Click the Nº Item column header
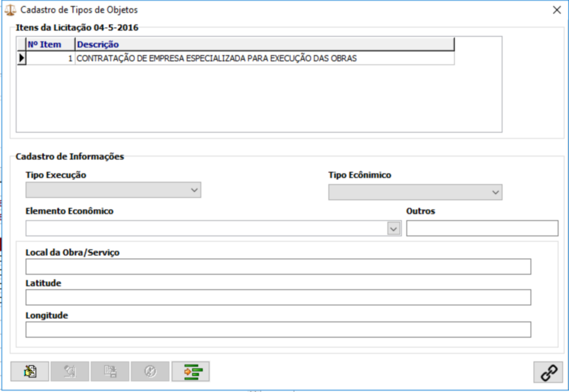 point(51,44)
